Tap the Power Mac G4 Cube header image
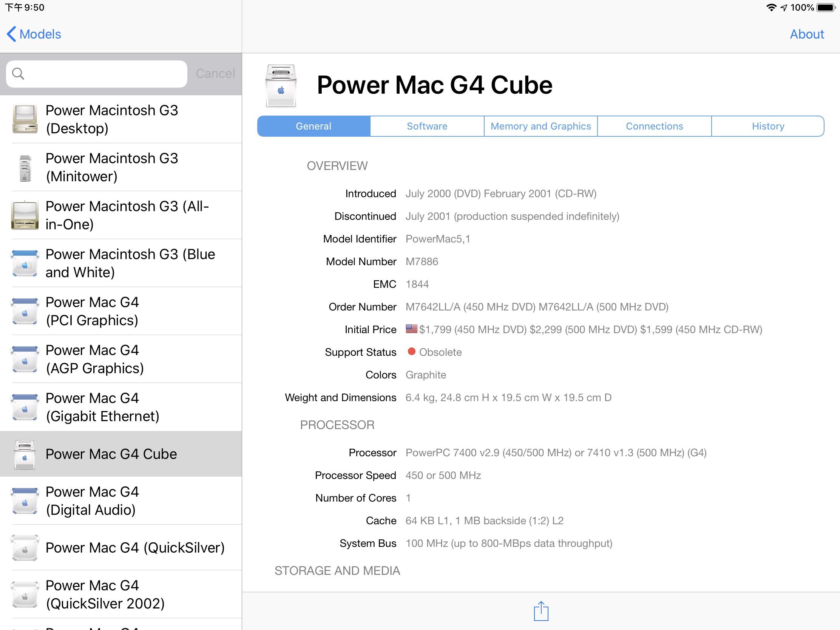840x630 pixels. pyautogui.click(x=281, y=86)
